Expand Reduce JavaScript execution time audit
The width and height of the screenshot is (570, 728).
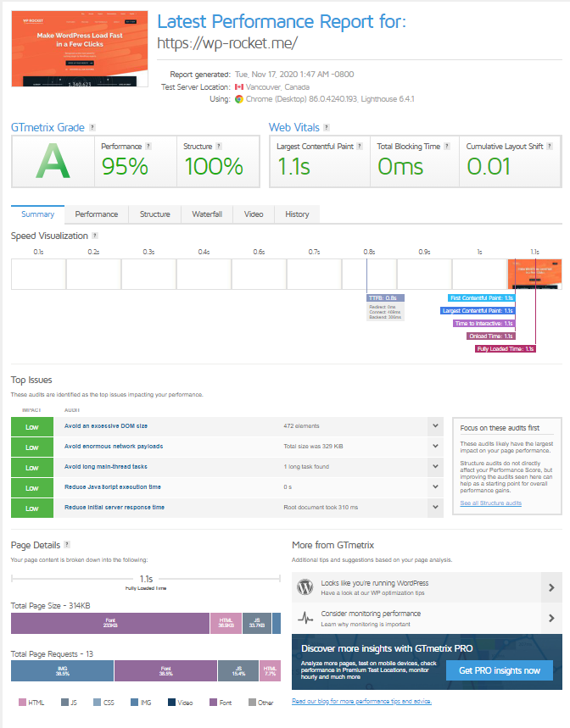435,487
